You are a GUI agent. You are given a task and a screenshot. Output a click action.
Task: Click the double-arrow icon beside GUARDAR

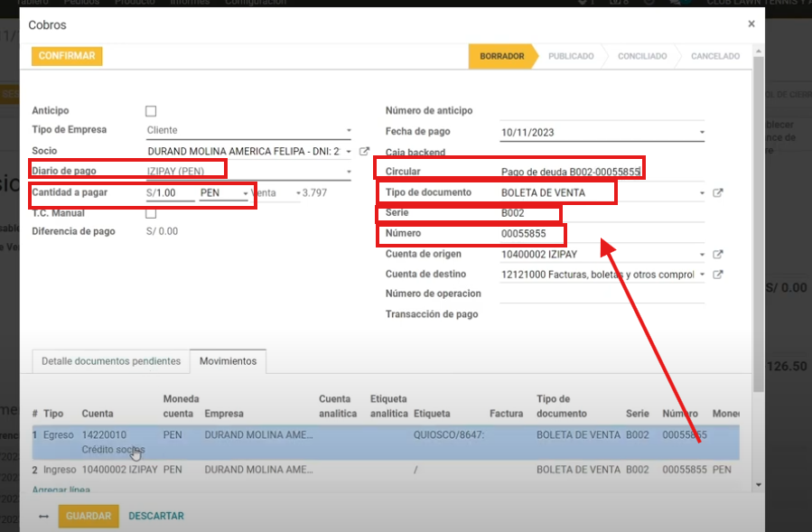coord(43,517)
